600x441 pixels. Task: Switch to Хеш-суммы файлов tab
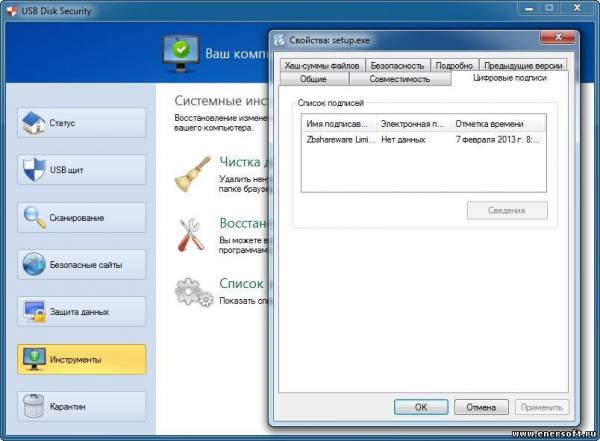[322, 65]
